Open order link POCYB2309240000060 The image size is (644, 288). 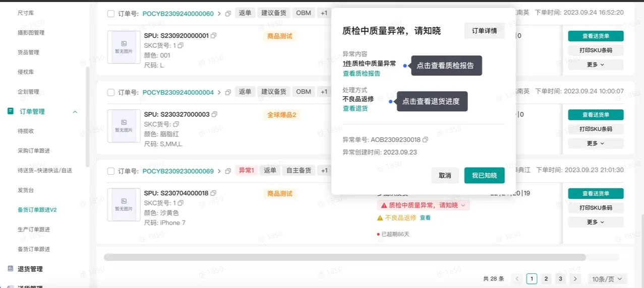(178, 14)
